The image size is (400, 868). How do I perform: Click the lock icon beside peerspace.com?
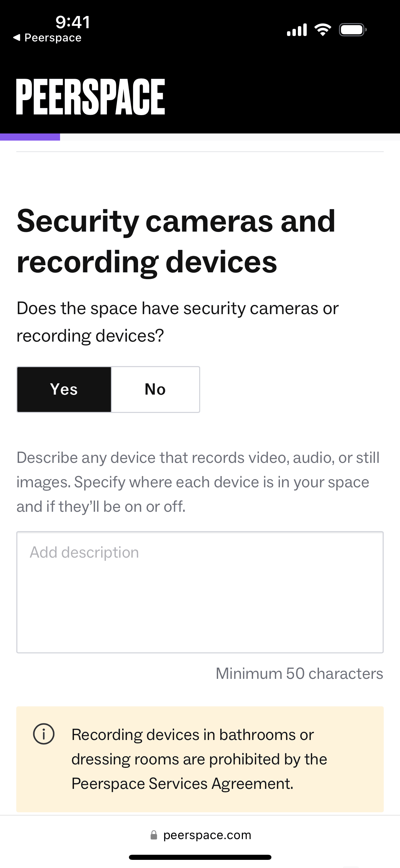(154, 835)
